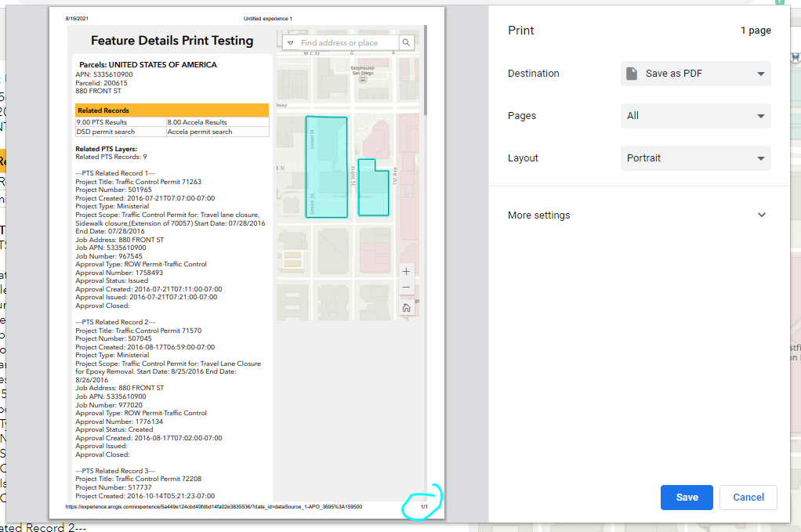Click the Approval Number: 1758493 line
Viewport: 801px width, 532px height.
[x=120, y=273]
